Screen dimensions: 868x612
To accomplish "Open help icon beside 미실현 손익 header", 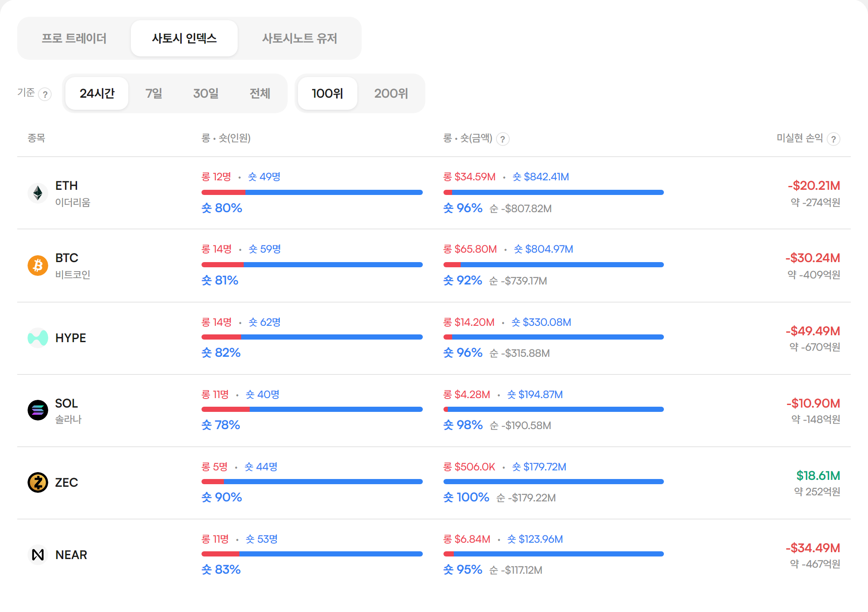I will point(834,139).
